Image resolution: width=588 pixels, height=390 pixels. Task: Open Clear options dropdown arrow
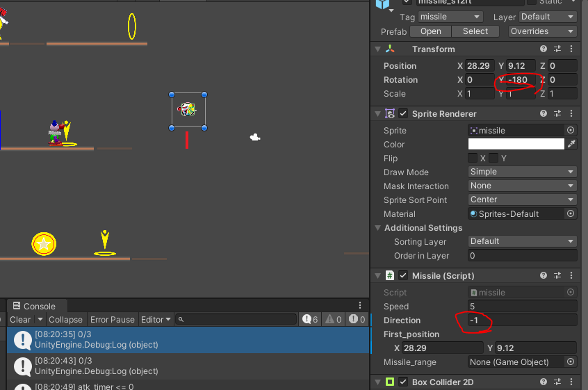[40, 320]
